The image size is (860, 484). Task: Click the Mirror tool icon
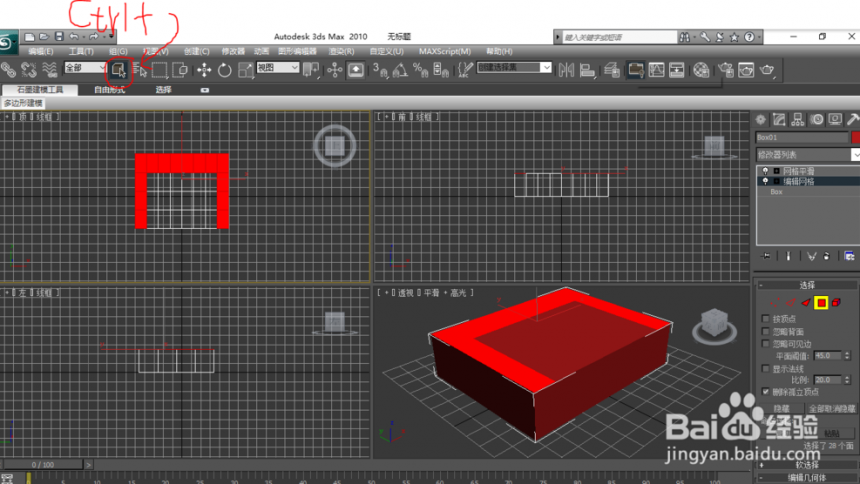click(566, 70)
